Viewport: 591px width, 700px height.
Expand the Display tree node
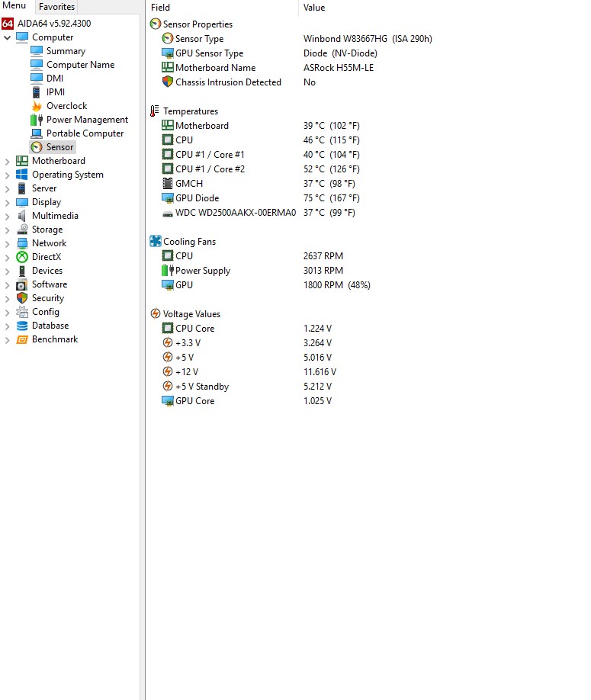click(x=7, y=203)
